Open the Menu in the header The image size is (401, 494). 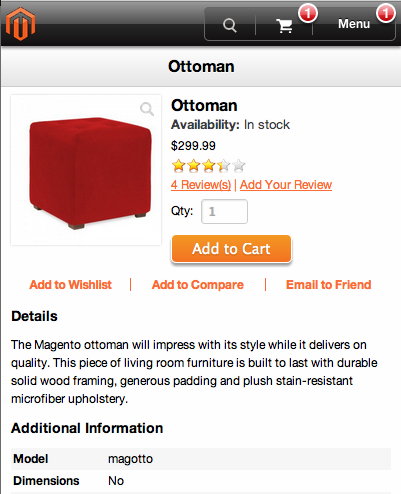pyautogui.click(x=354, y=24)
